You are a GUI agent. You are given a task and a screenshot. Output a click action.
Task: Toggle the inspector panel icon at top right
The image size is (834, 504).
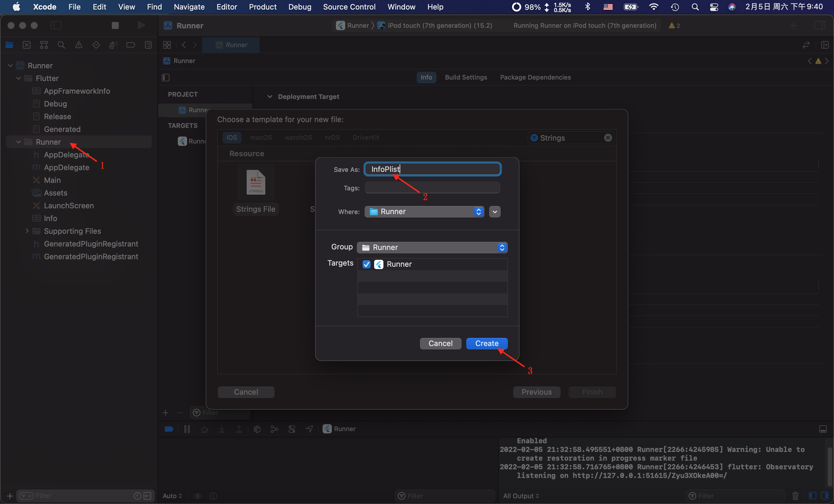click(820, 25)
